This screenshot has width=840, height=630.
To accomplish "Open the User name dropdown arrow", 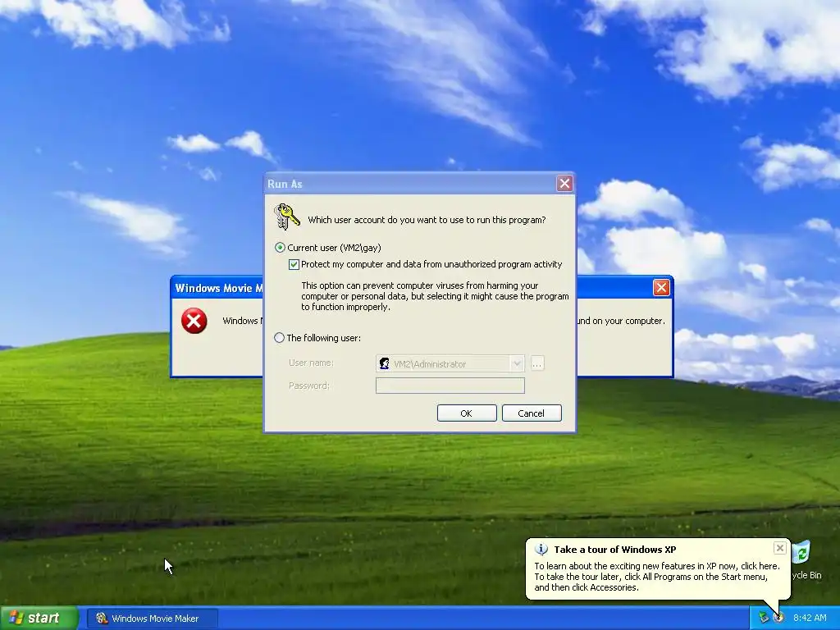I will pos(517,363).
